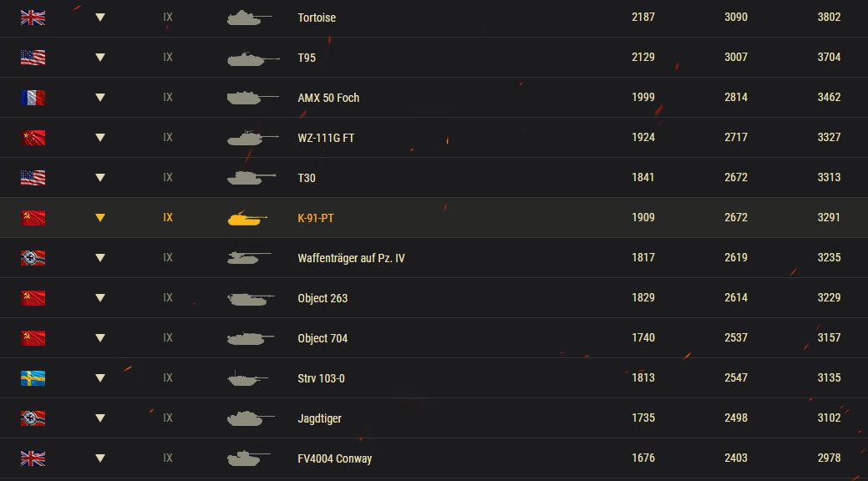Click the FV4004 Conway tank silhouette icon
This screenshot has height=481, width=868.
[249, 458]
